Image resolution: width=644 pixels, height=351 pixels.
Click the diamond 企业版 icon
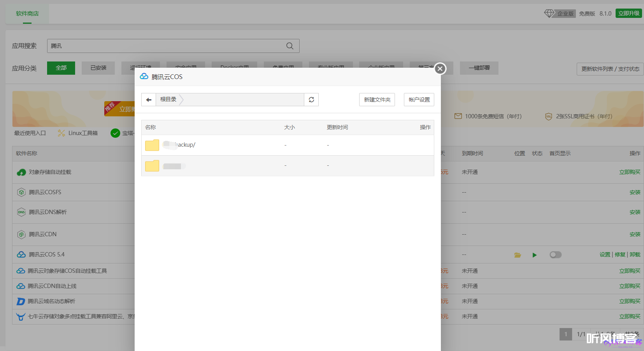pos(549,14)
